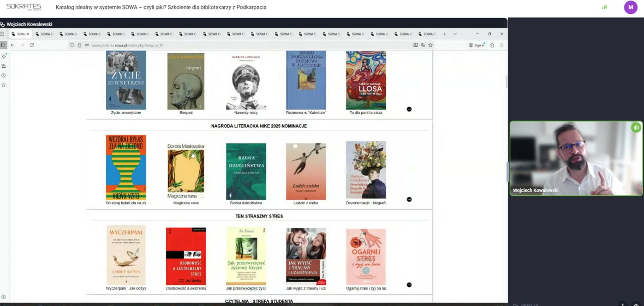Open the history clock icon in the sidebar

pyautogui.click(x=4, y=75)
